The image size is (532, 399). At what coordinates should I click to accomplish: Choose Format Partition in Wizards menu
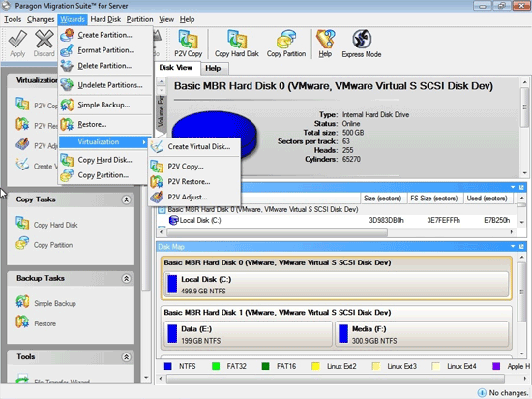pyautogui.click(x=105, y=50)
